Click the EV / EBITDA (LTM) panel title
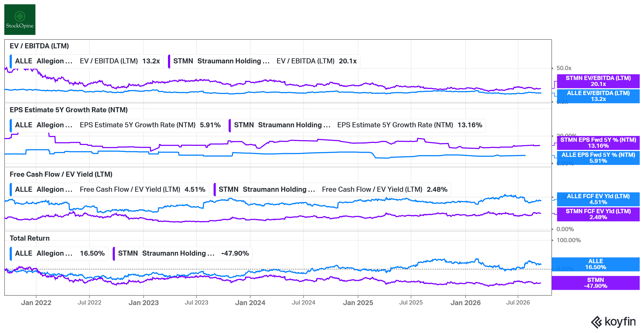This screenshot has width=644, height=333. [39, 46]
